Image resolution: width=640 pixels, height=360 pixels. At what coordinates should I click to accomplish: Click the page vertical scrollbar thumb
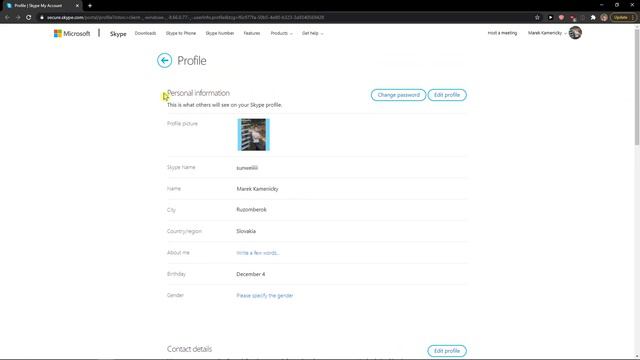point(636,86)
